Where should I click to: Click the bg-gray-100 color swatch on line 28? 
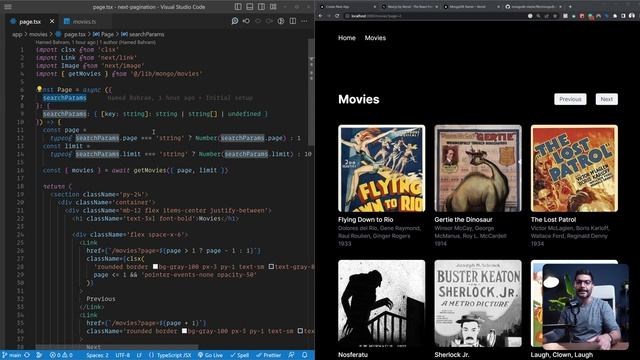click(155, 267)
